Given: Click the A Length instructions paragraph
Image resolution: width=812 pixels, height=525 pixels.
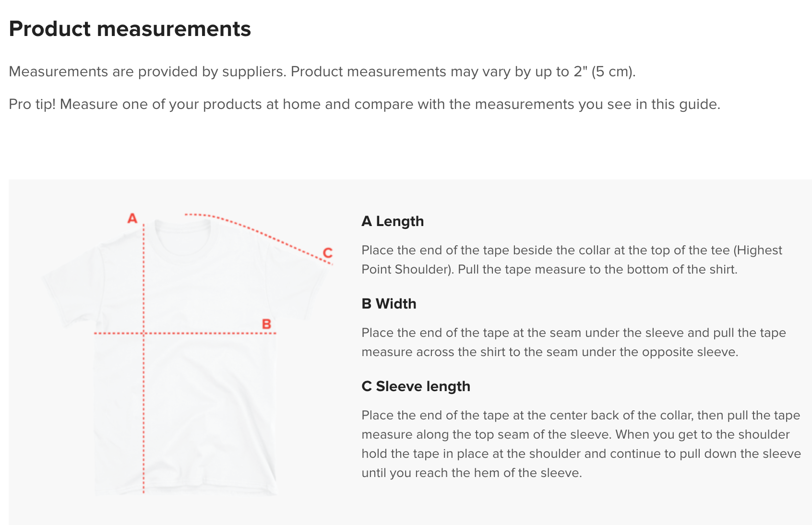Looking at the screenshot, I should tap(571, 260).
